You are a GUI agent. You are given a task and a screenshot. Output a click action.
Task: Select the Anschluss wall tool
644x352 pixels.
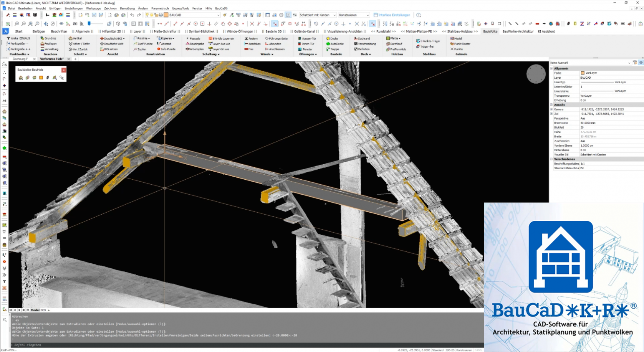(x=253, y=44)
